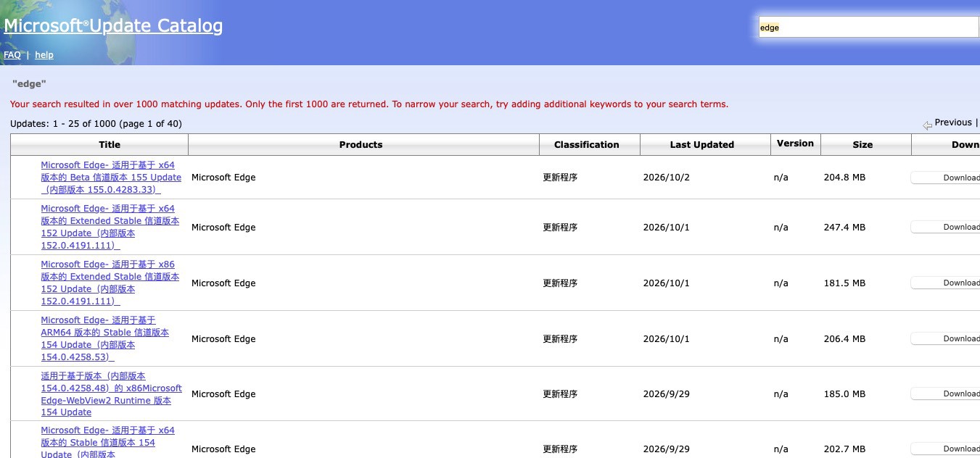Viewport: 980px width, 458px height.
Task: Click "更新程序" in the ARM64 Stable row
Action: click(560, 339)
